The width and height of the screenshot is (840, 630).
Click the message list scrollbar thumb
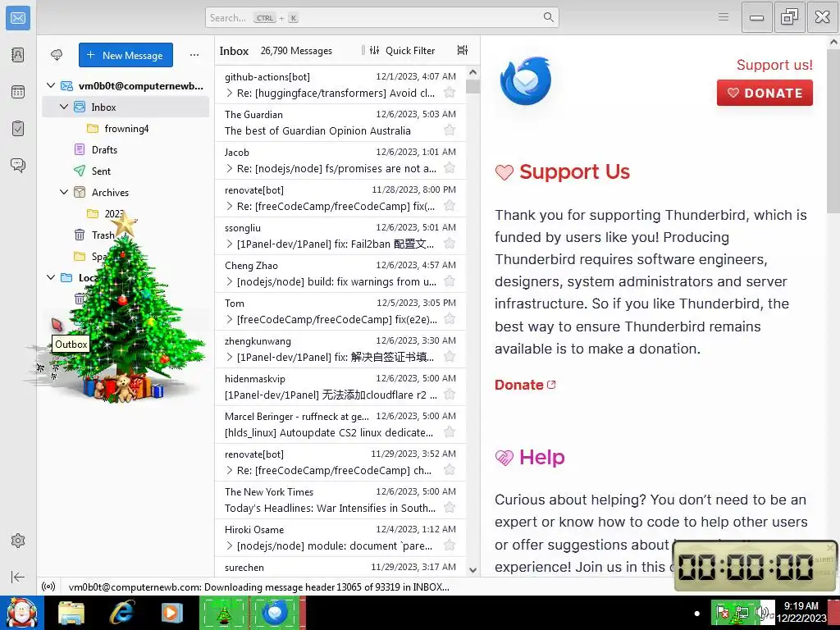(472, 86)
